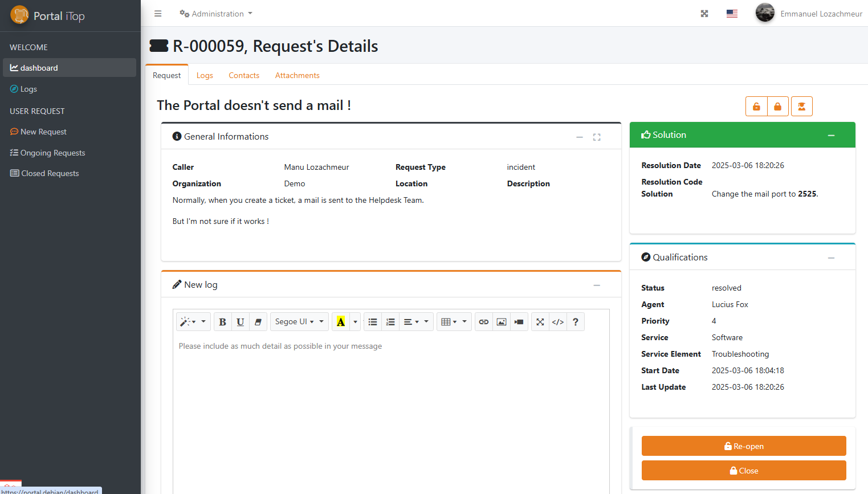Open the table insert dropdown
Viewport: 868px width, 494px height.
point(454,321)
